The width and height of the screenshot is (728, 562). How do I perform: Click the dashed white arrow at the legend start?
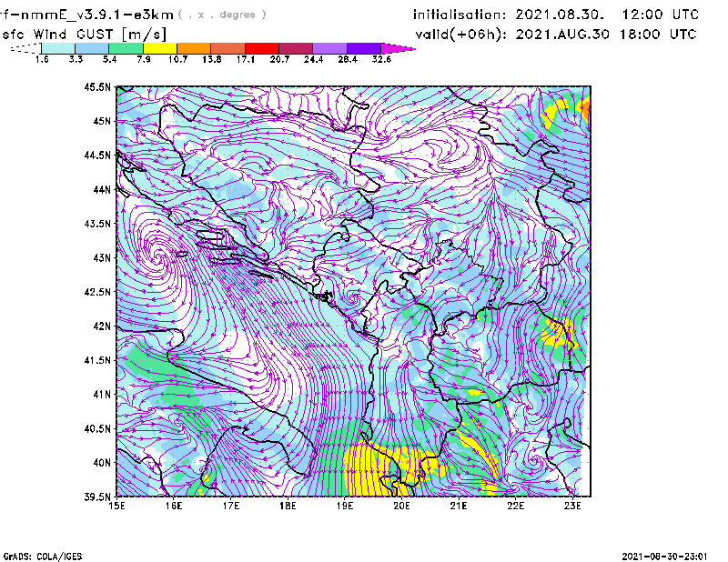coord(25,48)
